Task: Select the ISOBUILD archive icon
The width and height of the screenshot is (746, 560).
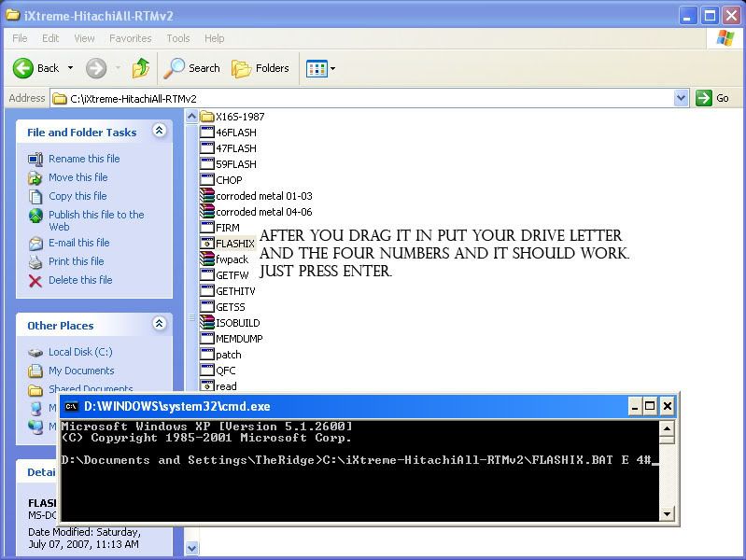Action: (207, 323)
